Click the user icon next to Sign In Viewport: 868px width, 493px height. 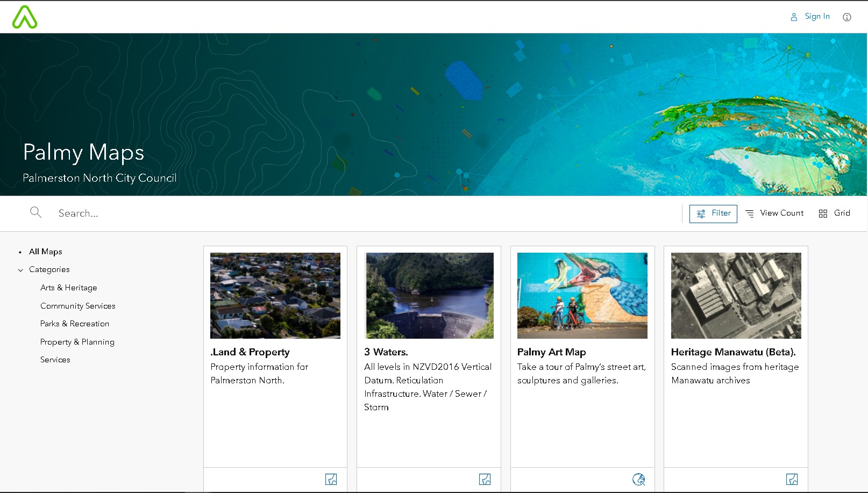(794, 17)
